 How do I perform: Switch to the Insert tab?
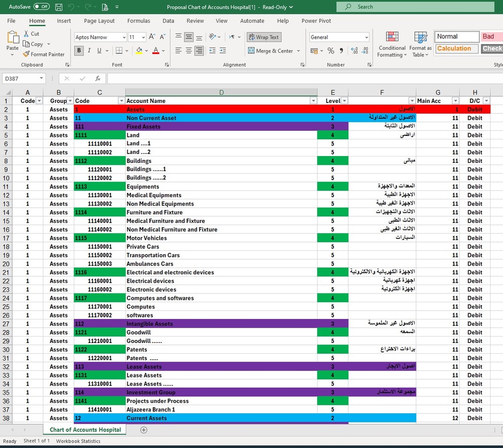click(x=64, y=21)
